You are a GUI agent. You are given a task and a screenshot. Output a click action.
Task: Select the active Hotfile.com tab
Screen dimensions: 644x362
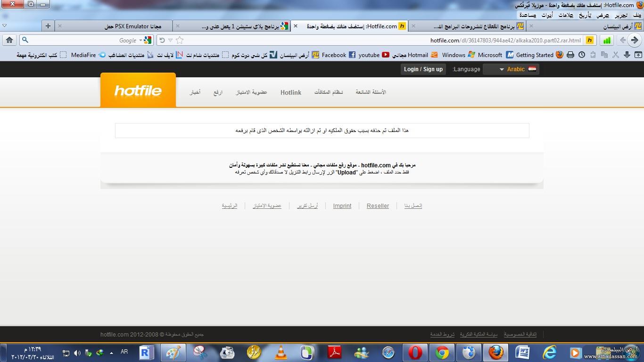point(349,26)
